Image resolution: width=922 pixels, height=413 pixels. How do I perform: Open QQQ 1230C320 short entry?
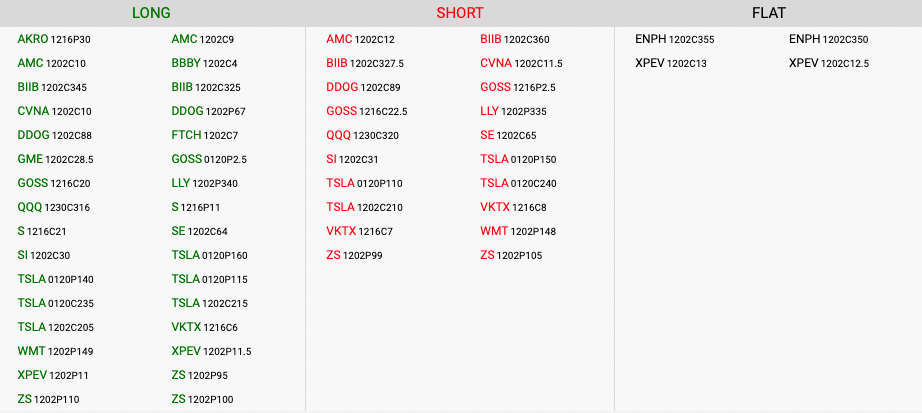(362, 135)
